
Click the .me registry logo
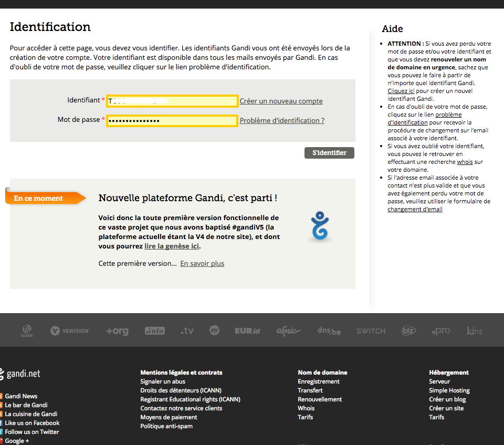214,330
